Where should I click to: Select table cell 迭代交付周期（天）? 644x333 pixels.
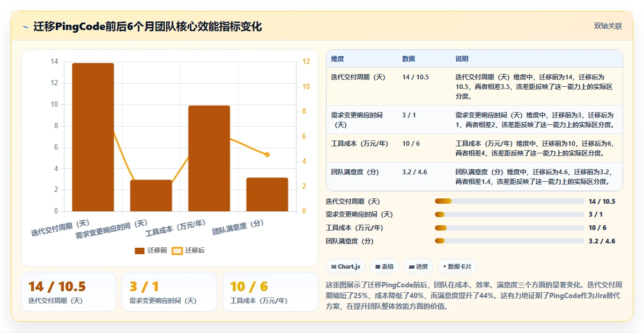click(358, 77)
